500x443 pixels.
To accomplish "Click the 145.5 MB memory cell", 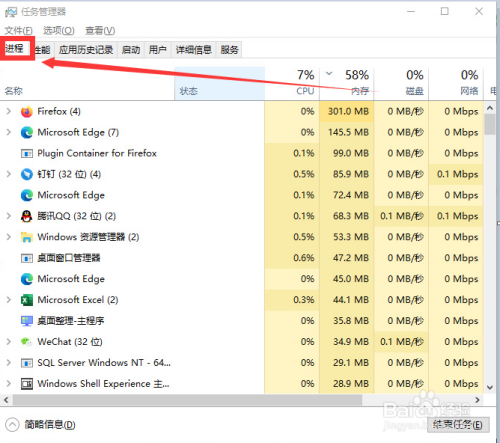I will pyautogui.click(x=348, y=132).
